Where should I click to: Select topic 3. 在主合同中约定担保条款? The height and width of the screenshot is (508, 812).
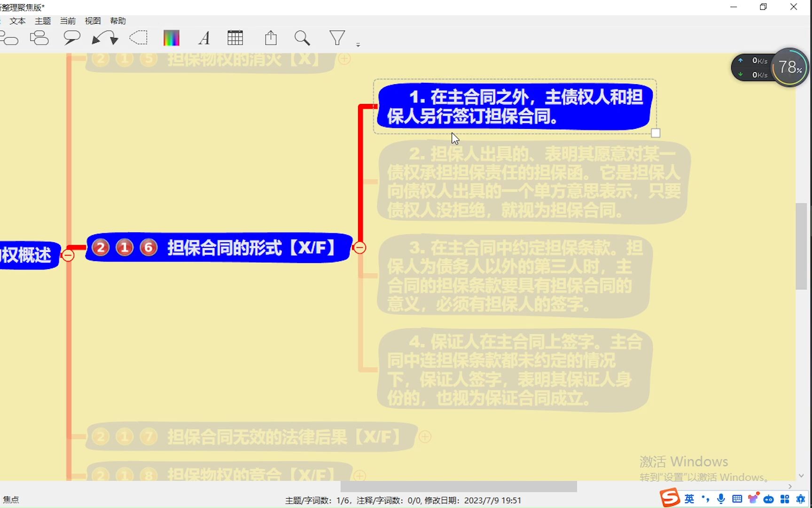[x=515, y=276]
